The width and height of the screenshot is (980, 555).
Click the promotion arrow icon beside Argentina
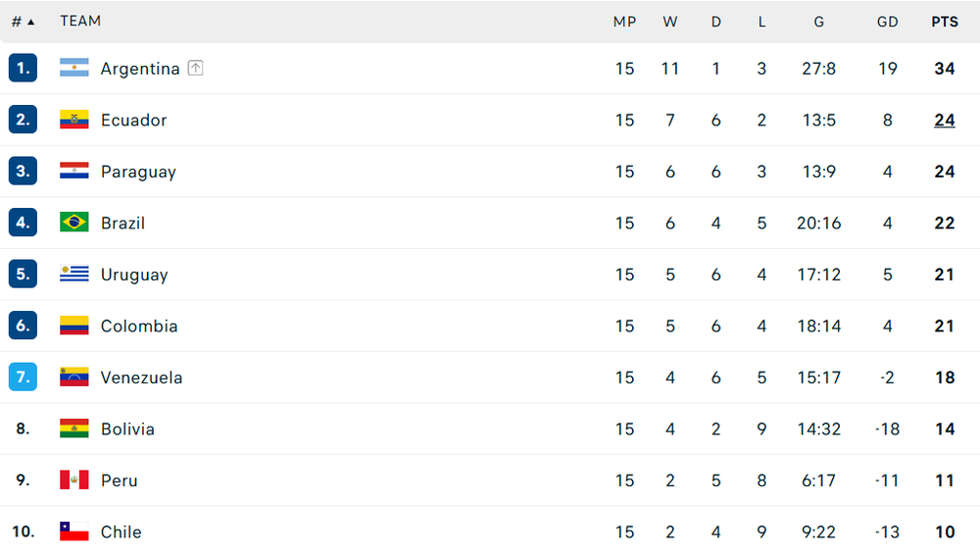point(196,68)
